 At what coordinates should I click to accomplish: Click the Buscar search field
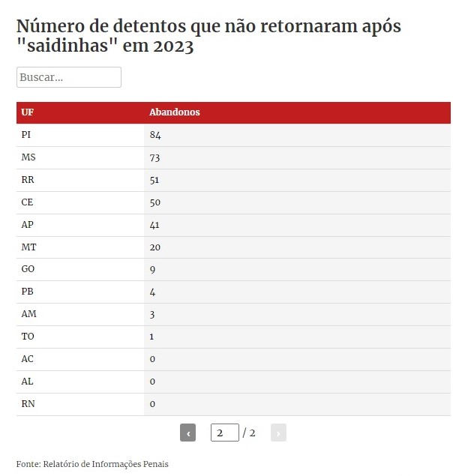(69, 77)
